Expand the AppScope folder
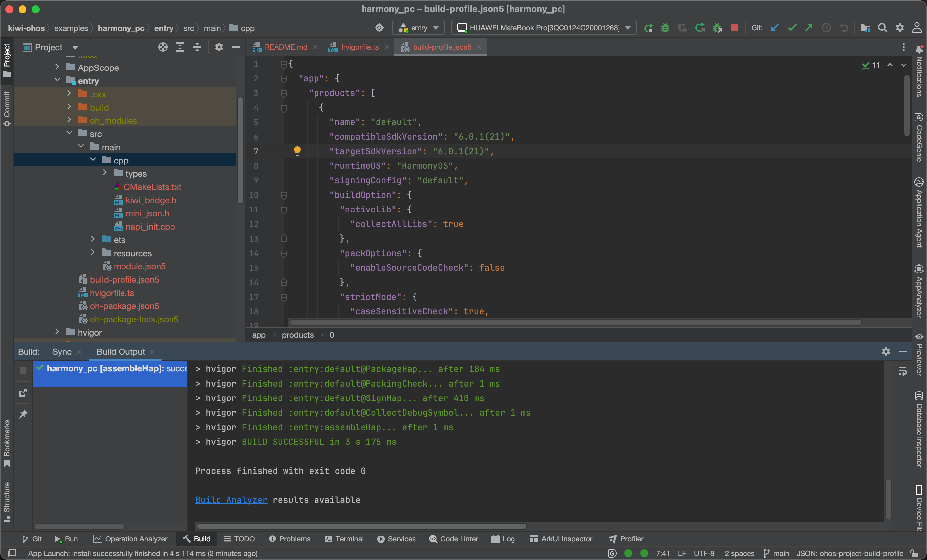 (57, 67)
